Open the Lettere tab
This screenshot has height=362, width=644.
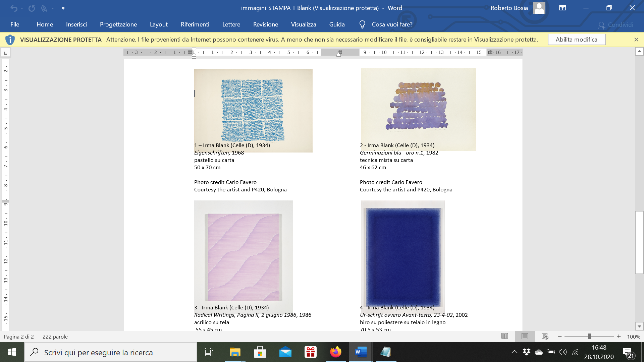point(231,24)
